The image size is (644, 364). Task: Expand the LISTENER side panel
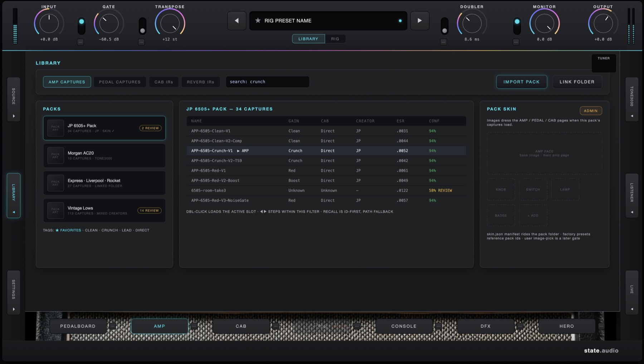pyautogui.click(x=632, y=196)
